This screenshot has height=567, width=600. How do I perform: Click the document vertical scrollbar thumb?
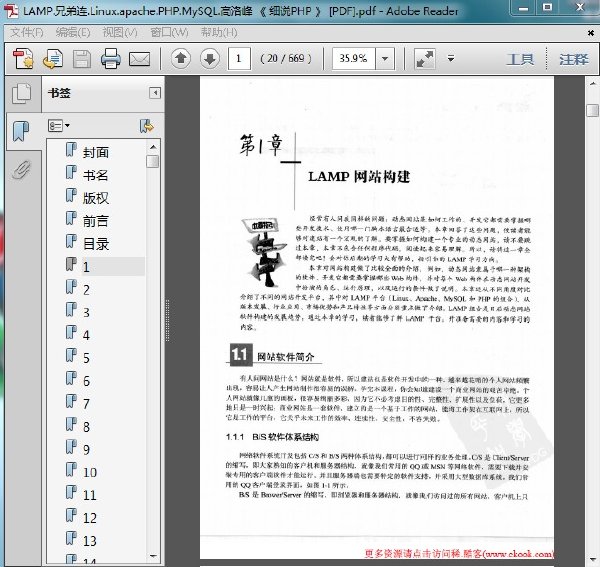(592, 111)
